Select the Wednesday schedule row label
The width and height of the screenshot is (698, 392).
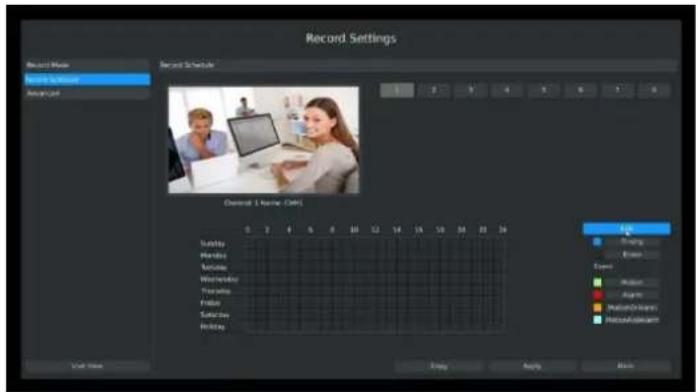219,279
